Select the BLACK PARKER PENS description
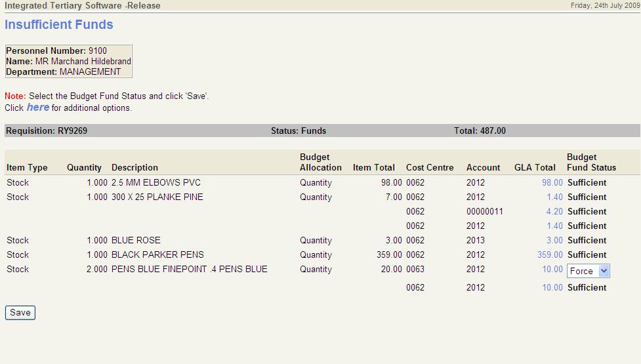Image resolution: width=641 pixels, height=364 pixels. tap(157, 254)
